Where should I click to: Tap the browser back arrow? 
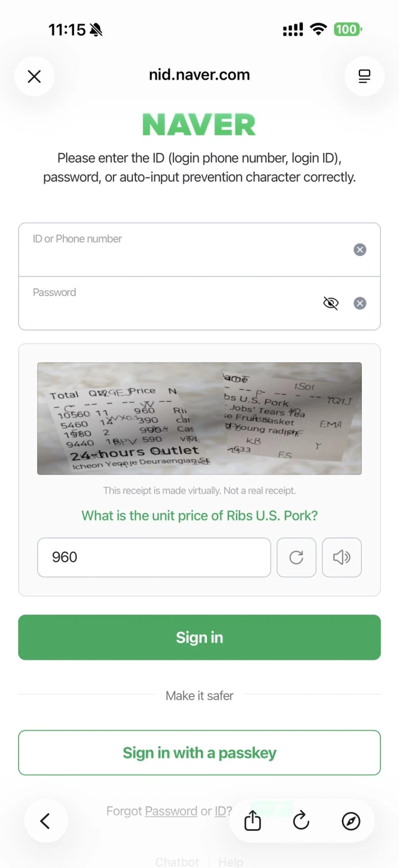coord(46,821)
